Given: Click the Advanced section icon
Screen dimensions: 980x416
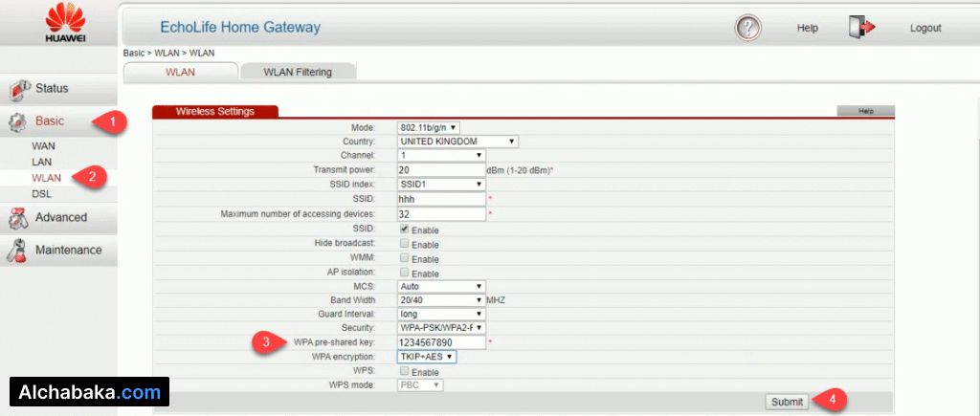Looking at the screenshot, I should 18,218.
